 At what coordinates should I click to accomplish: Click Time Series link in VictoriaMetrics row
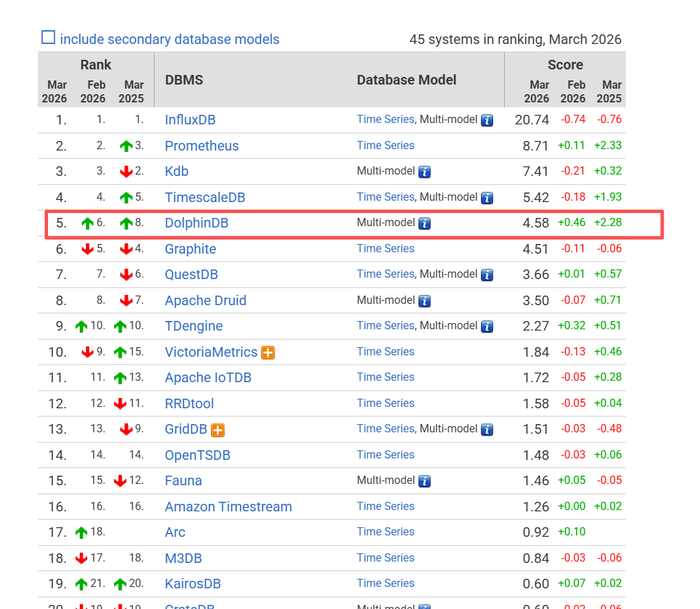tap(385, 352)
